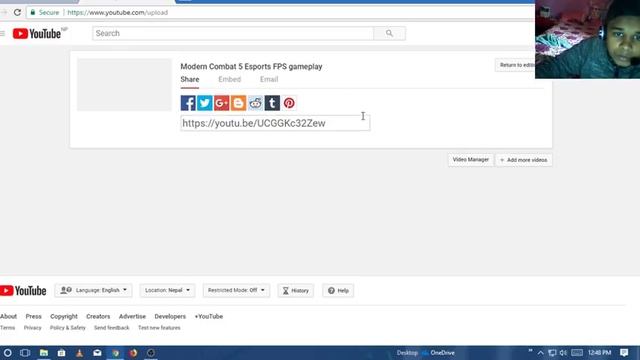The width and height of the screenshot is (640, 360).
Task: Click History button in footer
Action: (x=296, y=291)
